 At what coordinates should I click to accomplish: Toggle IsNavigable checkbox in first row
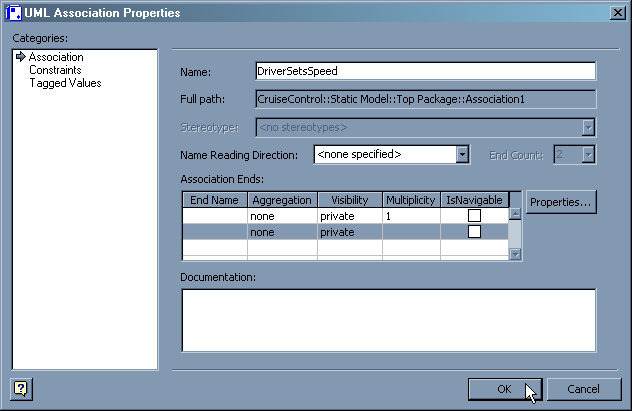click(x=474, y=216)
